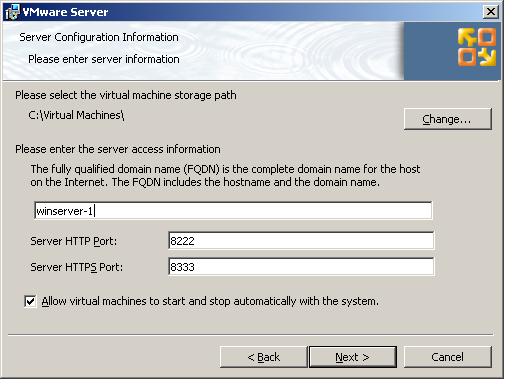
Task: Uncheck allow virtual machines to start automatically
Action: [x=30, y=301]
